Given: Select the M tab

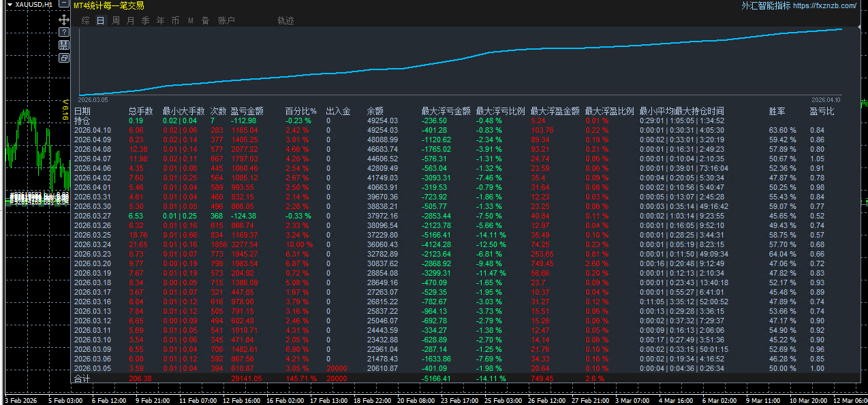Looking at the screenshot, I should pos(190,21).
